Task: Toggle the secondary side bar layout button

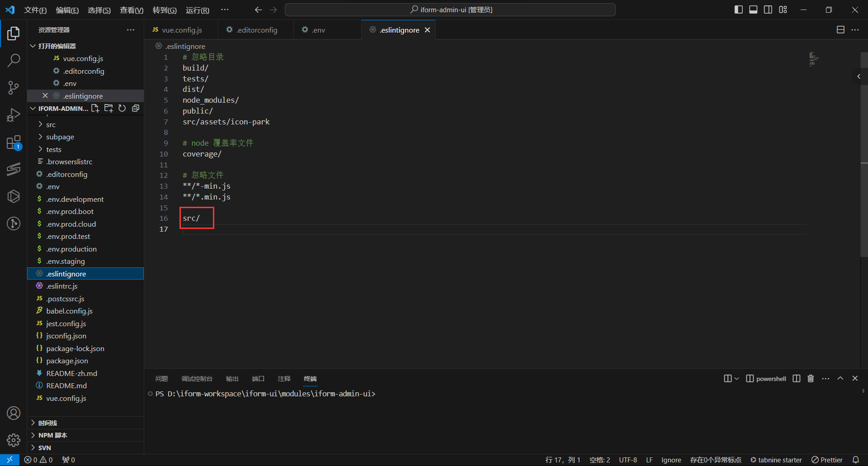Action: (768, 10)
